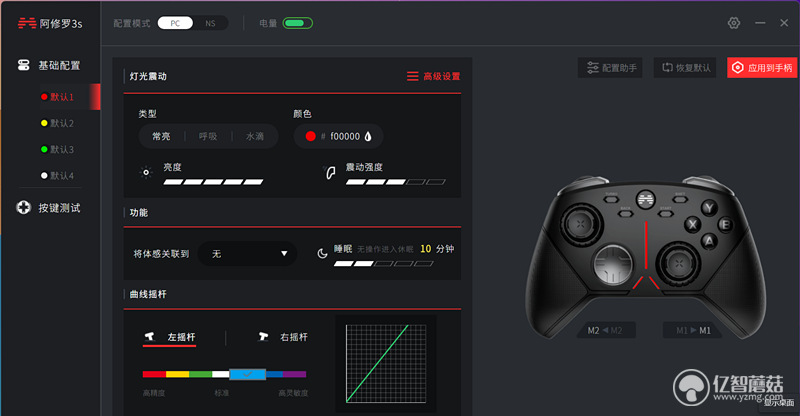Click the home logo button on controller
Image resolution: width=800 pixels, height=416 pixels.
click(645, 199)
